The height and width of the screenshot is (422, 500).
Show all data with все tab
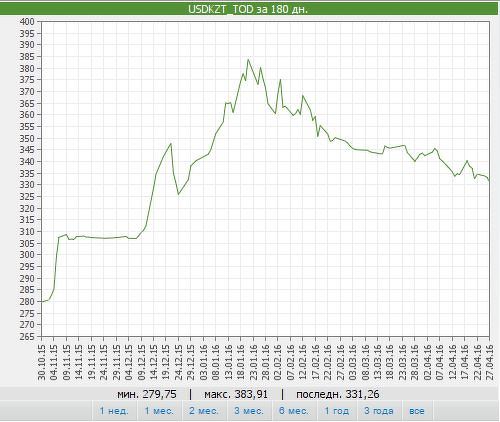pyautogui.click(x=417, y=411)
